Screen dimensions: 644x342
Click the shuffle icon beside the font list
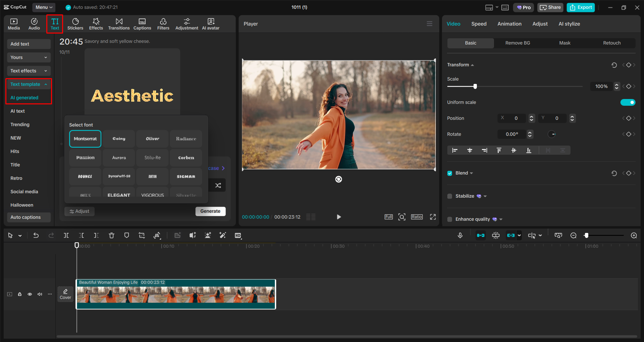pyautogui.click(x=218, y=185)
